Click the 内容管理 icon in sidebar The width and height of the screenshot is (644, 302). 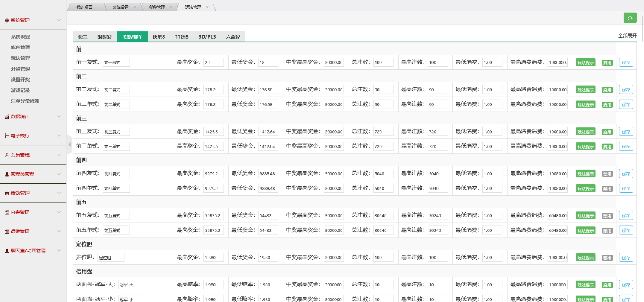pos(7,212)
